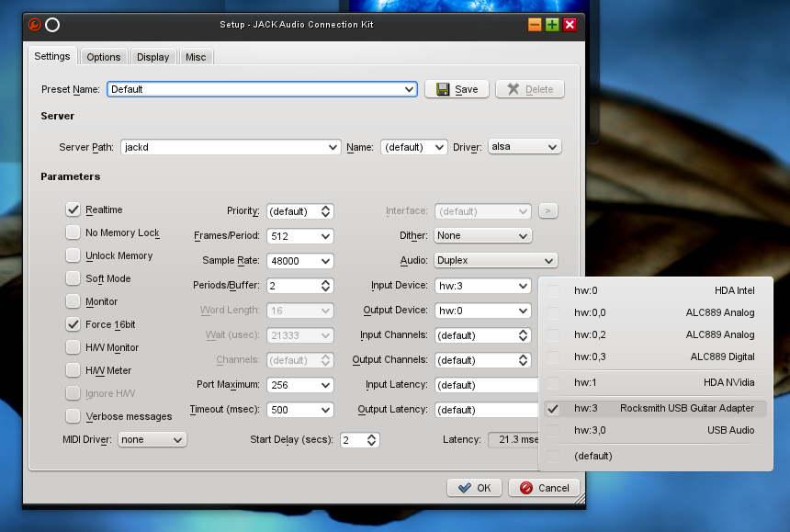The image size is (790, 532).
Task: Minimize the JACK Setup window
Action: [x=535, y=25]
